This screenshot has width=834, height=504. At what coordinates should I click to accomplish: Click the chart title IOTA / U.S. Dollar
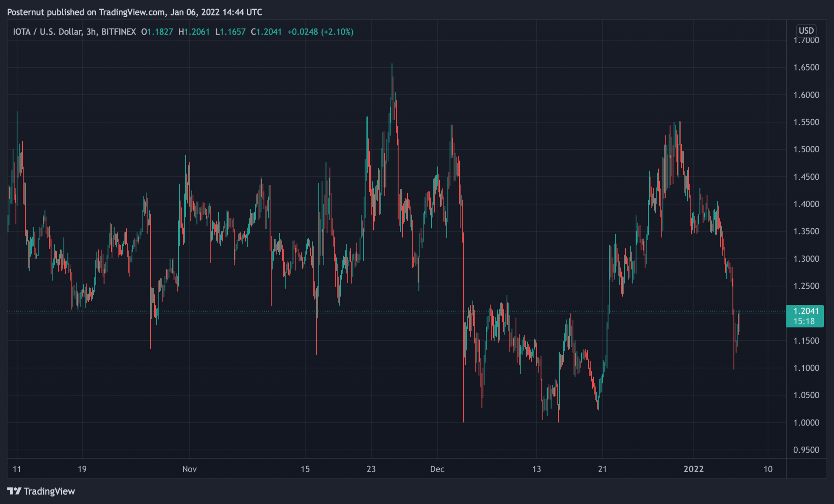click(47, 32)
